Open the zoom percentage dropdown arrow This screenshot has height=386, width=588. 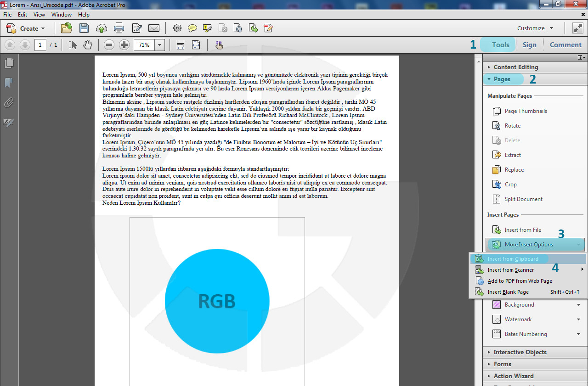[x=159, y=45]
